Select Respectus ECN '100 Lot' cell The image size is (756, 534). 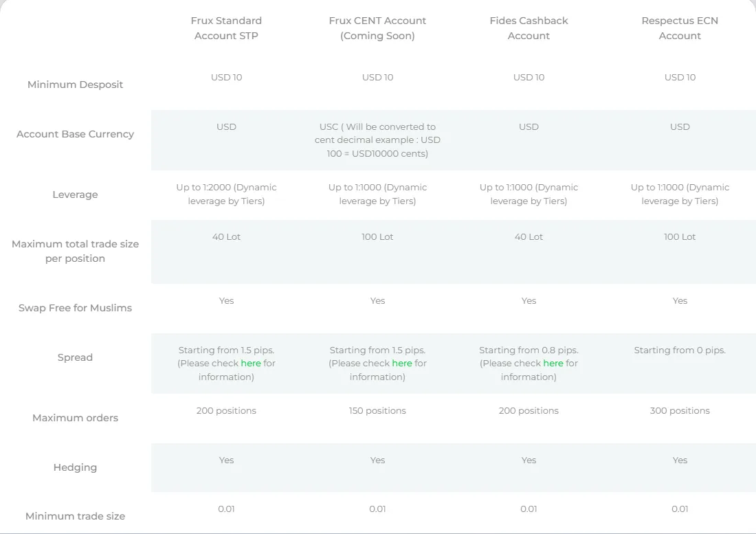[680, 236]
